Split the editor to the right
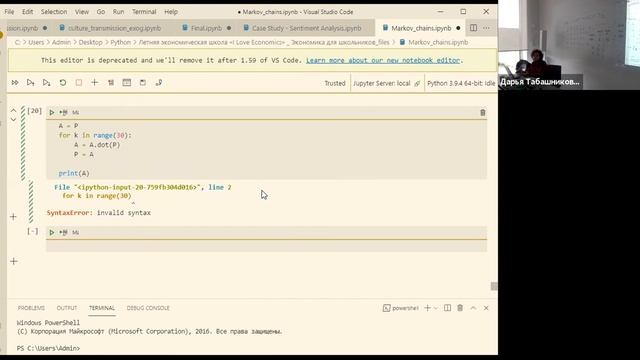This screenshot has width=640, height=360. tap(473, 28)
